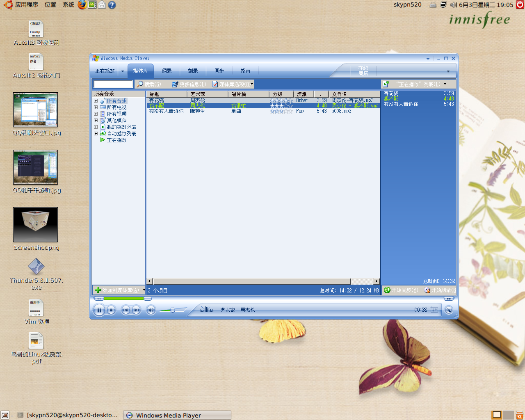The height and width of the screenshot is (420, 525).
Task: Skip to the previous track
Action: point(126,310)
